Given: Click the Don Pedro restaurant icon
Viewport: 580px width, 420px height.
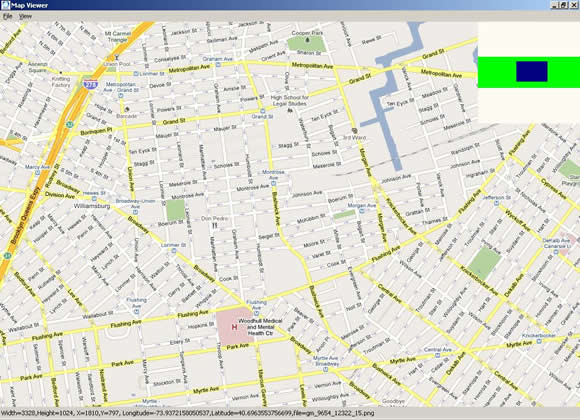Looking at the screenshot, I should pyautogui.click(x=214, y=225).
